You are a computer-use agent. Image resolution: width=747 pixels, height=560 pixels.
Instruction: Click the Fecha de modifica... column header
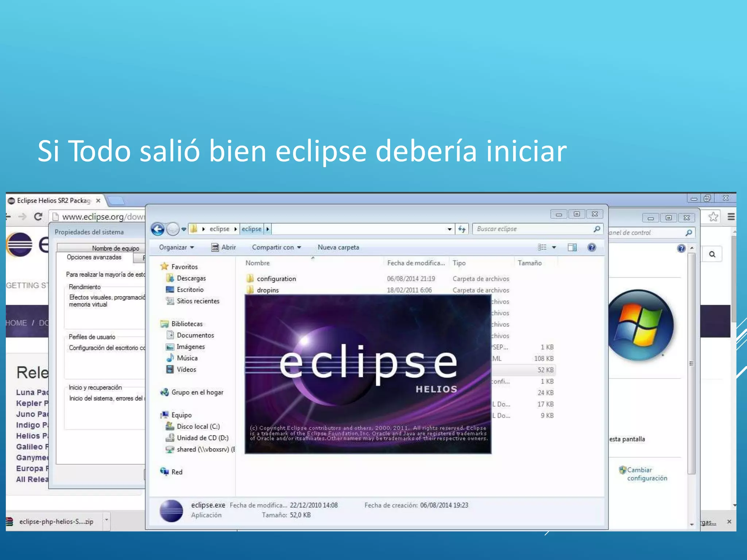(x=416, y=263)
